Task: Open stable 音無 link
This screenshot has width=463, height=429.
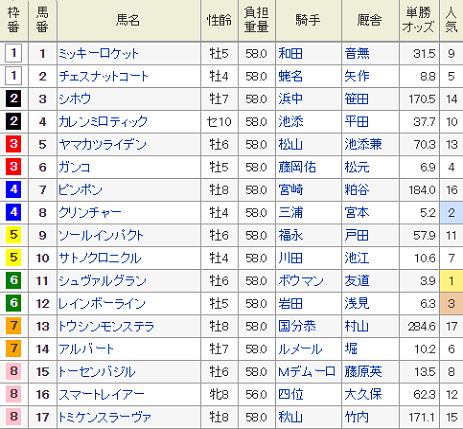Action: [357, 54]
